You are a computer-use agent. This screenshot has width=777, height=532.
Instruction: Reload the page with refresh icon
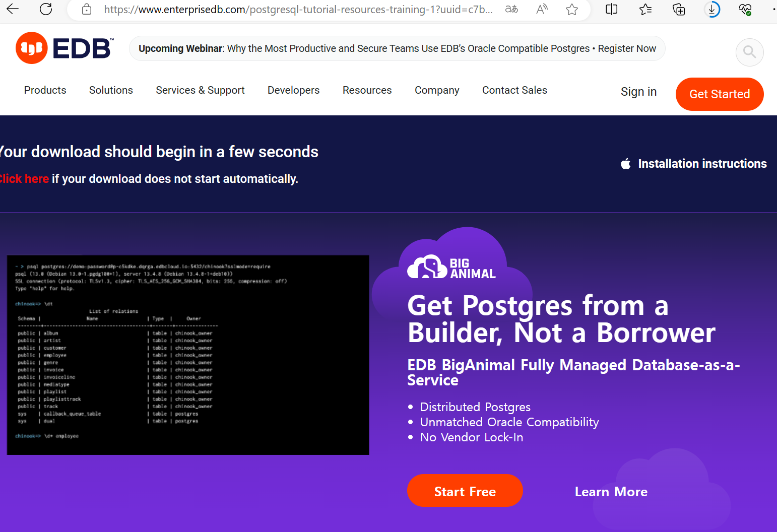coord(46,9)
